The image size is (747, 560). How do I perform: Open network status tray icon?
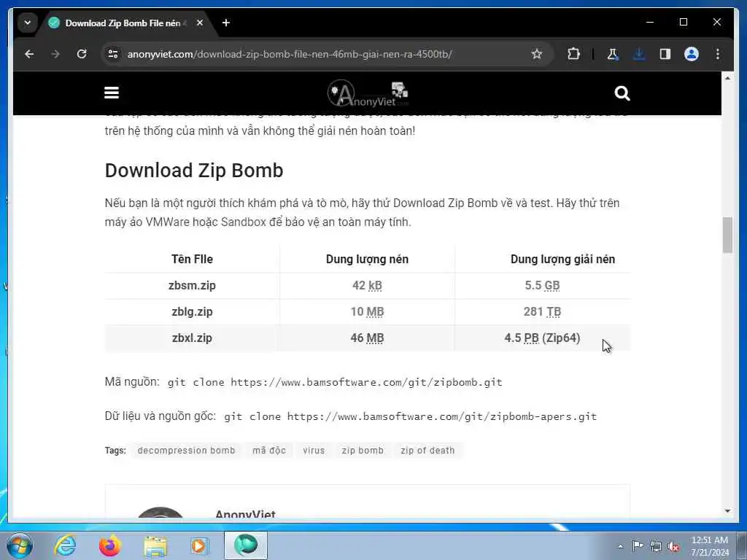[656, 546]
